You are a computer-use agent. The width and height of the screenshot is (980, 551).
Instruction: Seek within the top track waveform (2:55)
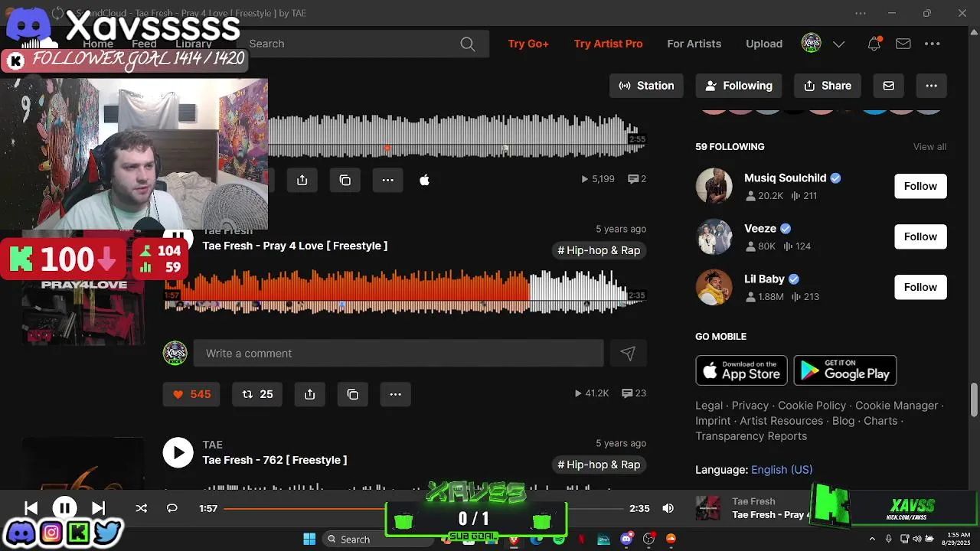point(457,138)
